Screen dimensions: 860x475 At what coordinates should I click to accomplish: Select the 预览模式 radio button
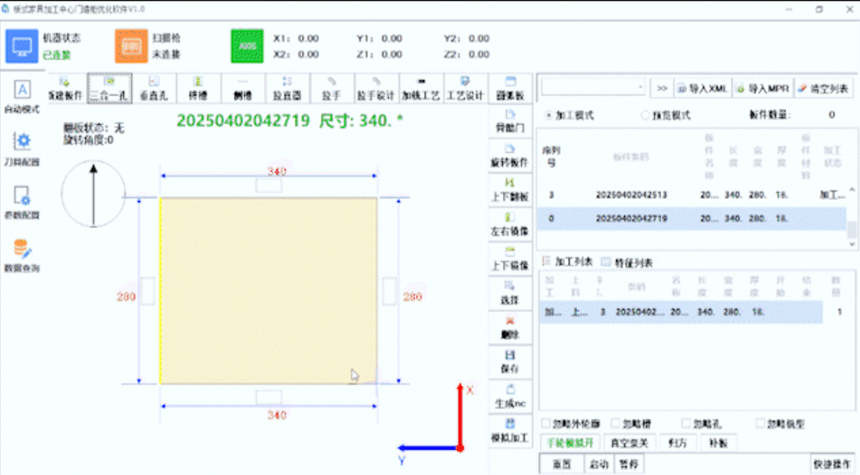tap(644, 116)
